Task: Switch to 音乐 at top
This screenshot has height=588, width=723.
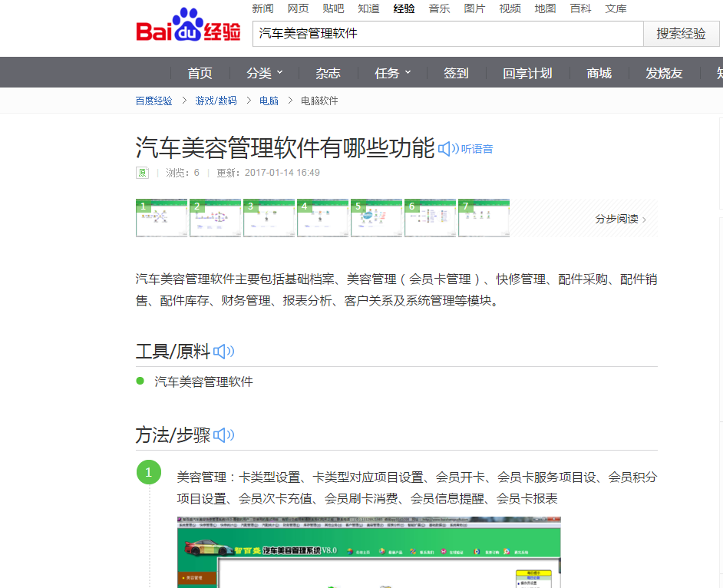Action: coord(440,8)
